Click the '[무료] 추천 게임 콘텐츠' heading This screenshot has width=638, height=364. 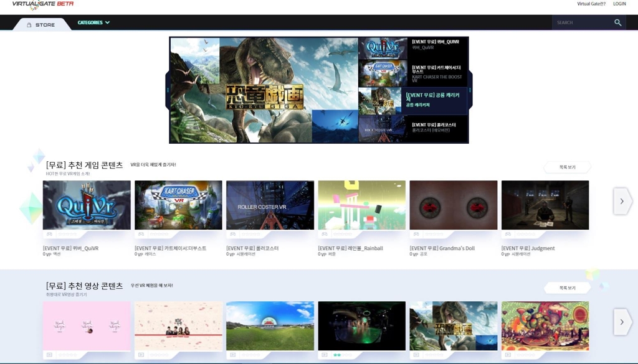84,165
